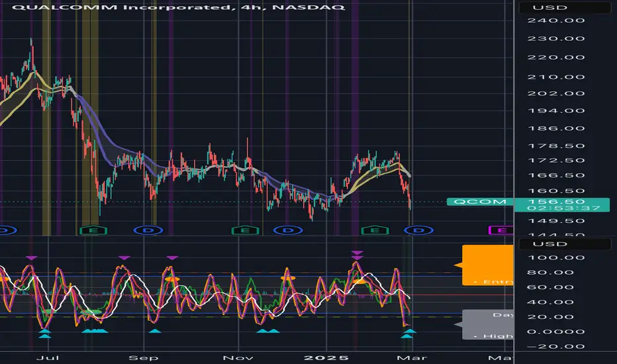The width and height of the screenshot is (617, 364).
Task: Click the blue dividend D marker near Sep
Action: [148, 230]
